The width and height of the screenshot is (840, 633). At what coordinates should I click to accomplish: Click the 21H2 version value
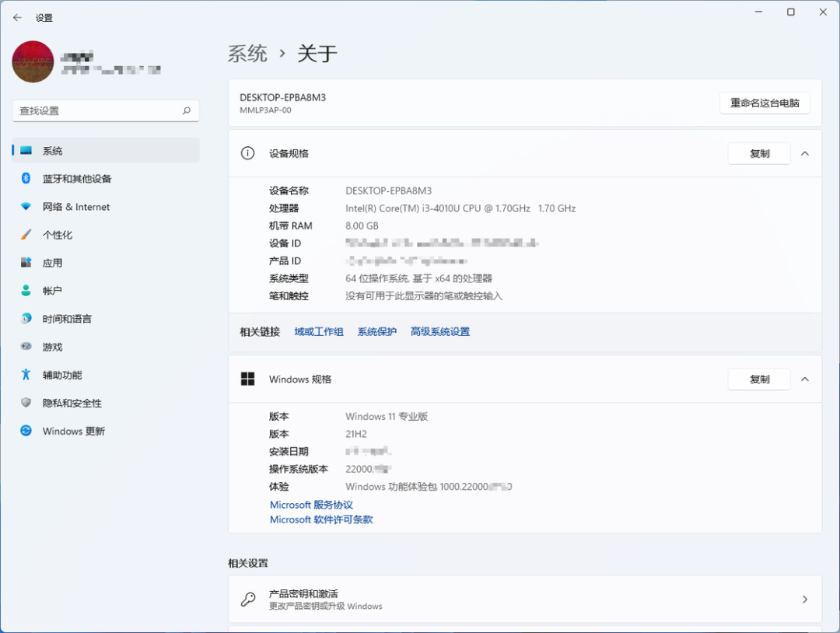coord(356,434)
